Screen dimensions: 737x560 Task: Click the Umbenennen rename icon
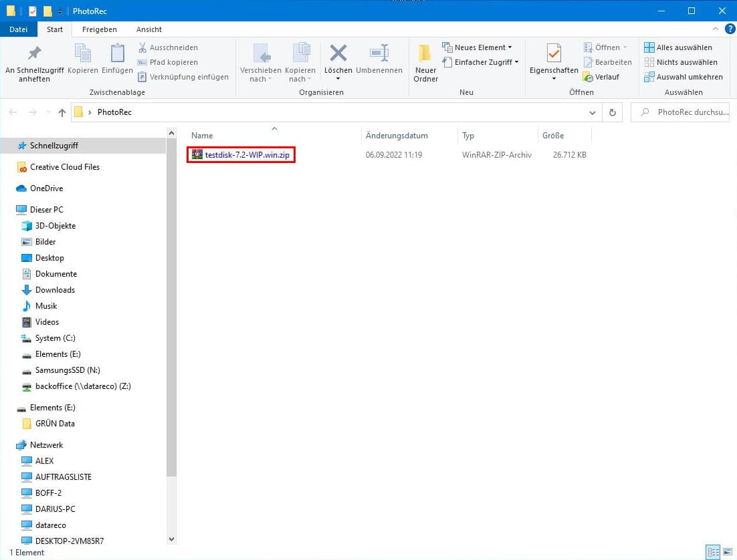click(379, 53)
